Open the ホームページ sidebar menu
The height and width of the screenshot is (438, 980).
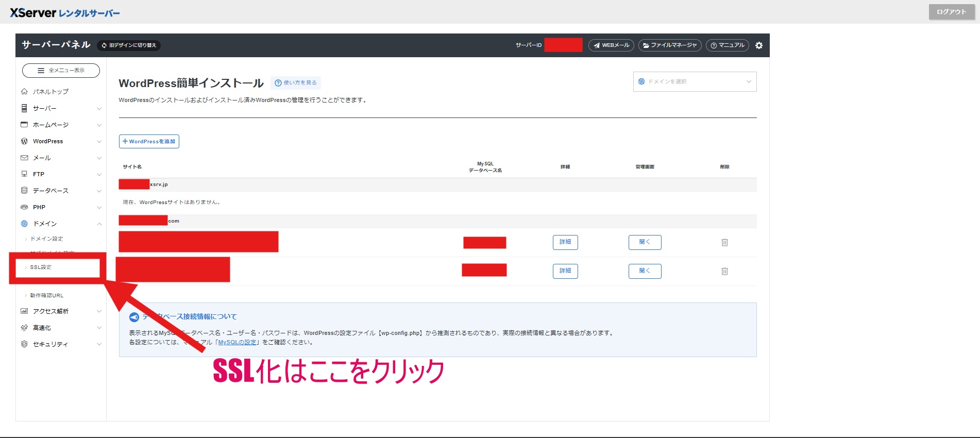coord(50,125)
